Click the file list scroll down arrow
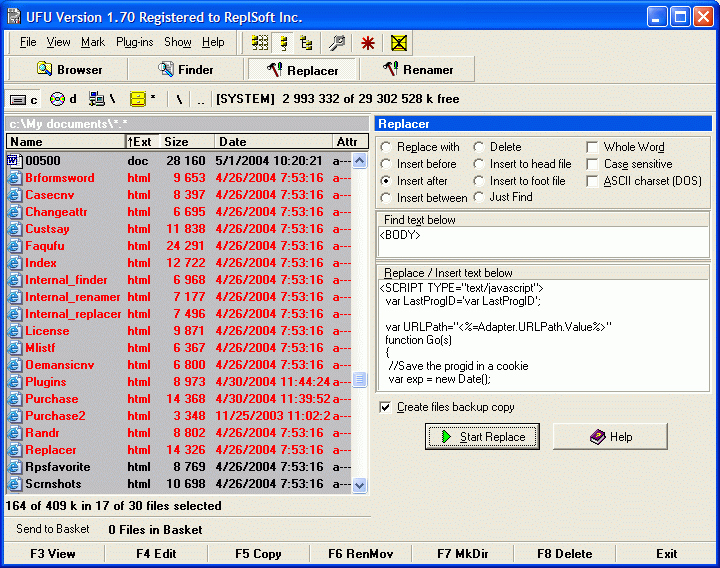This screenshot has width=720, height=568. [x=360, y=485]
